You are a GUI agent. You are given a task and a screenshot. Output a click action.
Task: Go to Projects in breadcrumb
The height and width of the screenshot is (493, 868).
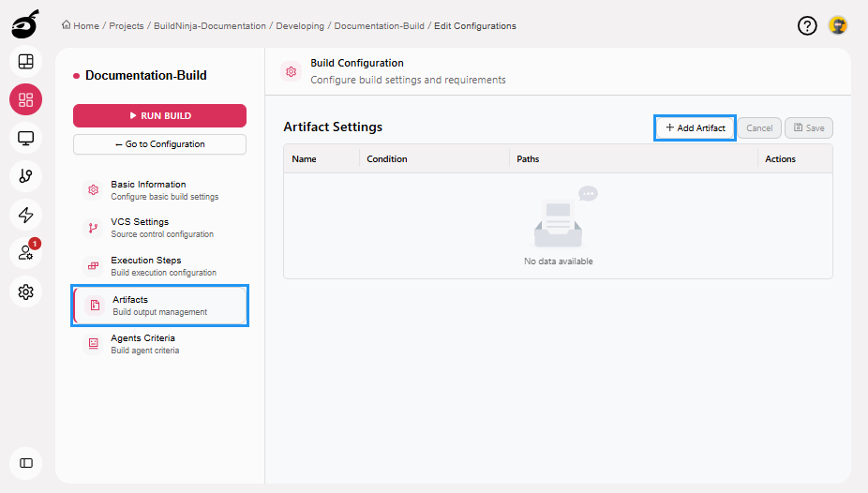[x=127, y=26]
